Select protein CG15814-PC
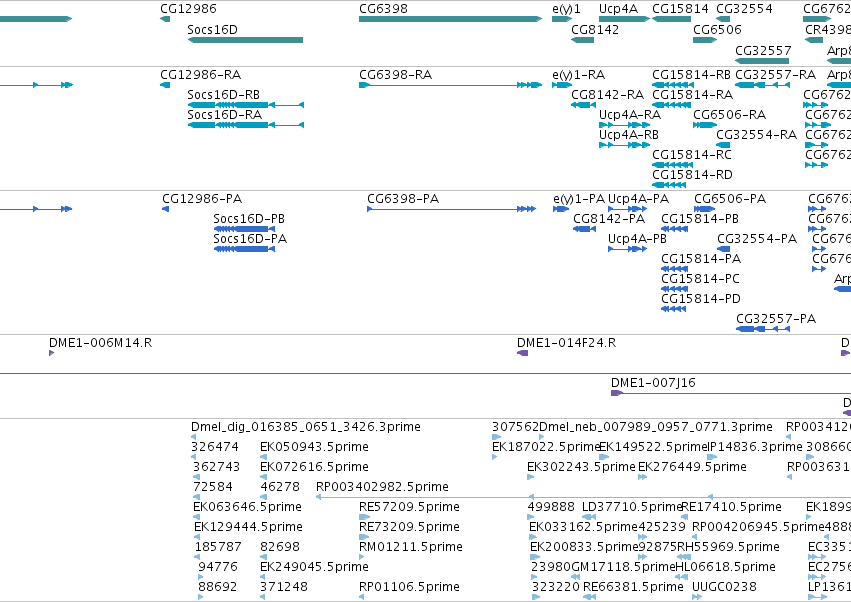 675,290
